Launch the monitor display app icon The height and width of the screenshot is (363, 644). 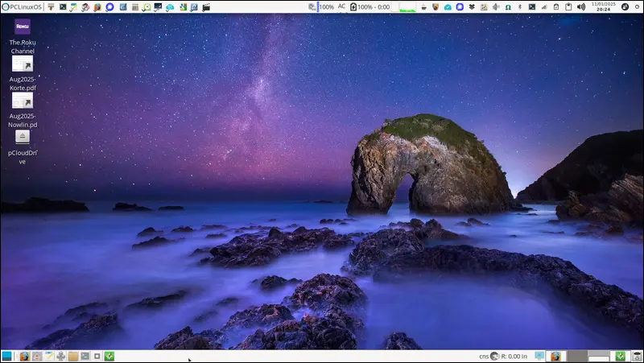(158, 7)
